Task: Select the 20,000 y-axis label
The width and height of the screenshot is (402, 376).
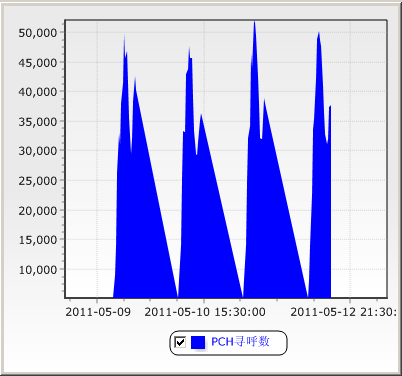Action: [x=38, y=211]
